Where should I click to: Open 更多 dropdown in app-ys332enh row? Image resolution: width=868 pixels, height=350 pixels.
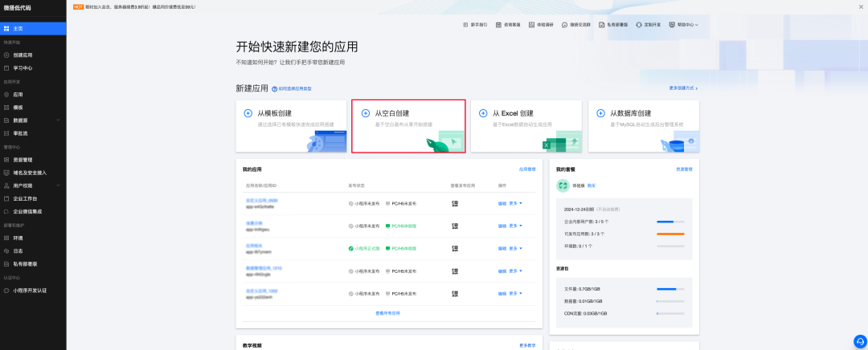click(x=515, y=293)
